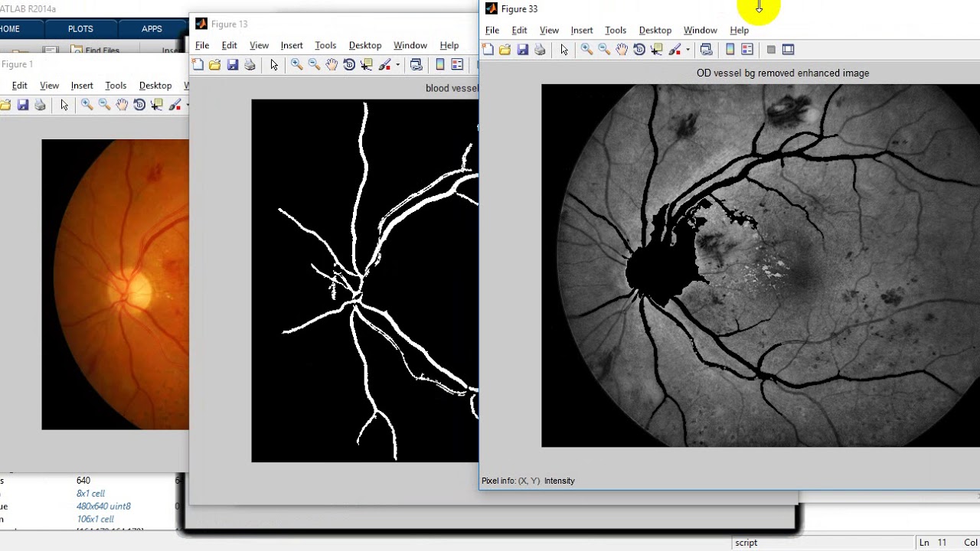Print Figure 13 with the printer icon
Viewport: 980px width, 551px height.
tap(250, 65)
